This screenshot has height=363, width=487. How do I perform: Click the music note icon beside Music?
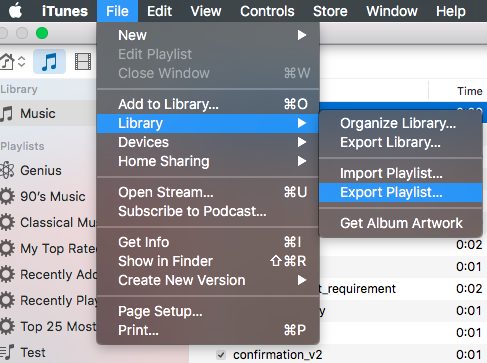tap(7, 114)
